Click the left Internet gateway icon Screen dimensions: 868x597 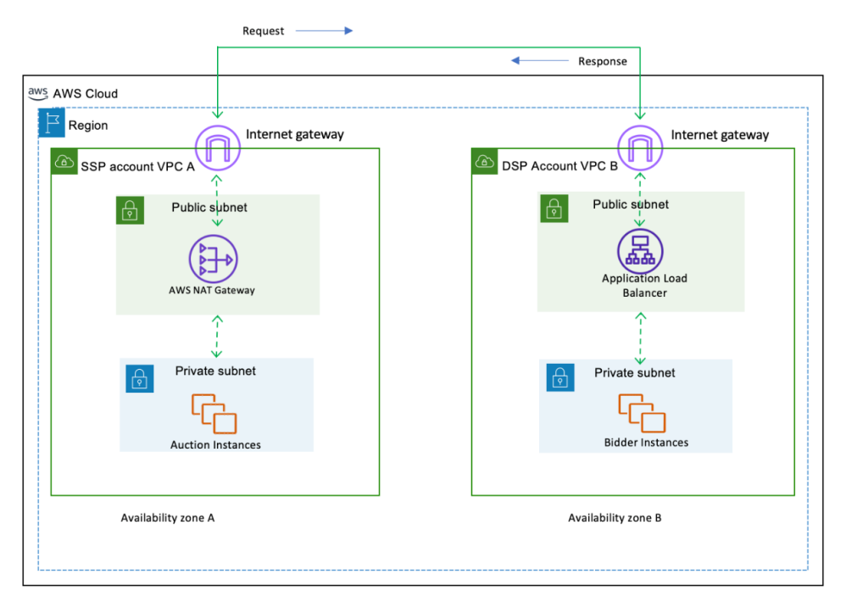(217, 147)
